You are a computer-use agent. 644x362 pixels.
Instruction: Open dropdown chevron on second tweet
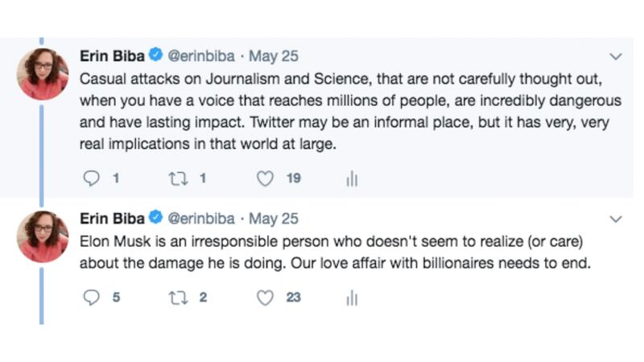[616, 219]
